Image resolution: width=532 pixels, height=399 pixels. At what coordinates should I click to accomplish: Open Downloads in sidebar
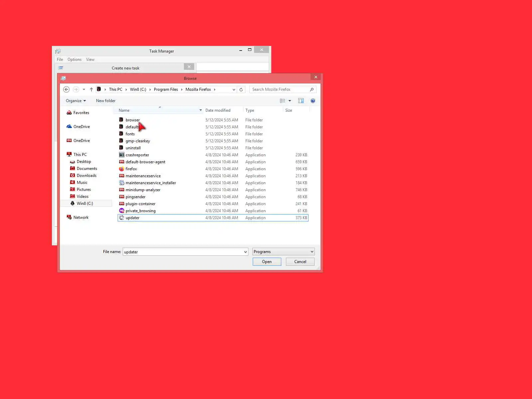86,176
